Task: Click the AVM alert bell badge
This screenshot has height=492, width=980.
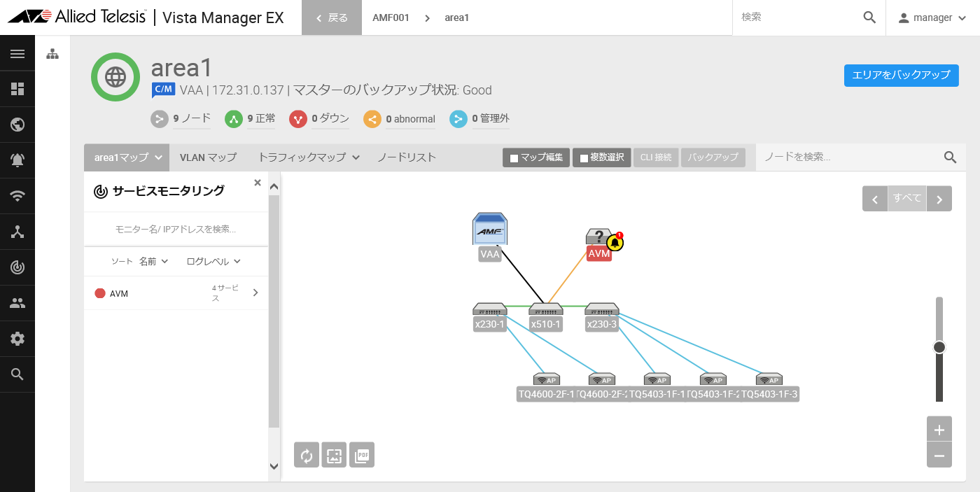Action: (615, 242)
